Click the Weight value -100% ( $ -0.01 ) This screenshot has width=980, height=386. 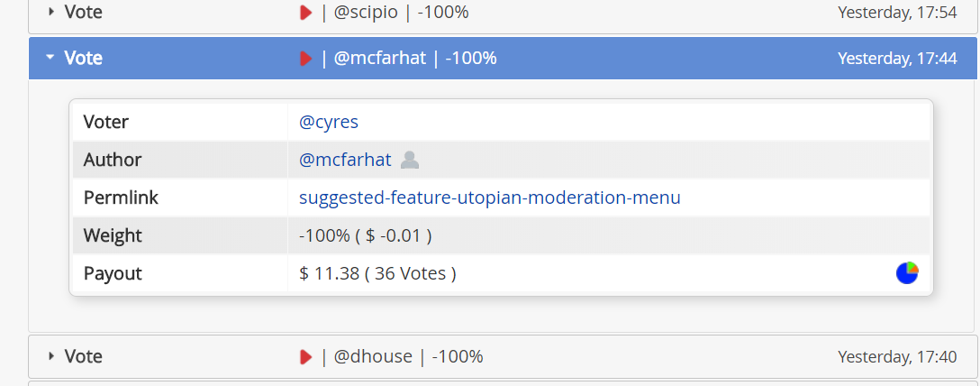pyautogui.click(x=366, y=236)
